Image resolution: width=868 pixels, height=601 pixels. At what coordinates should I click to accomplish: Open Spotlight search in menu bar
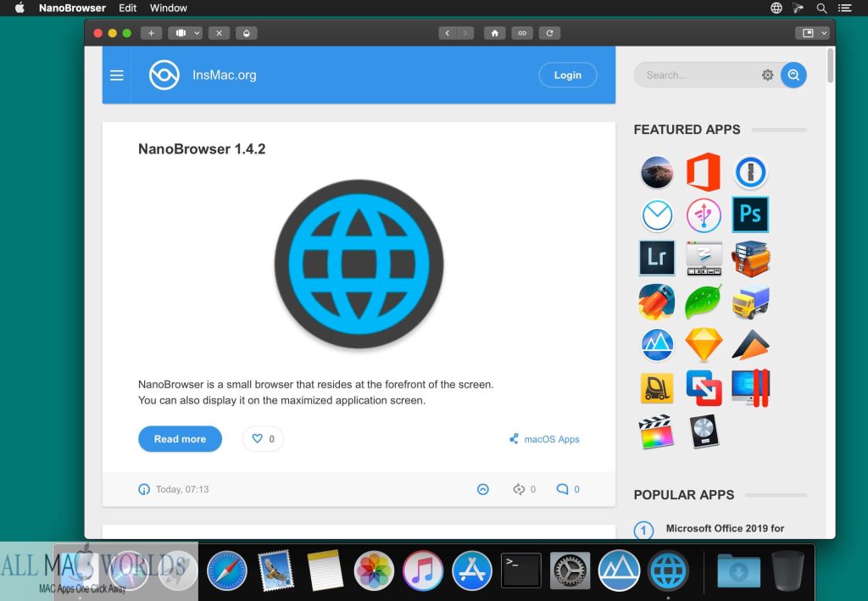coord(821,8)
